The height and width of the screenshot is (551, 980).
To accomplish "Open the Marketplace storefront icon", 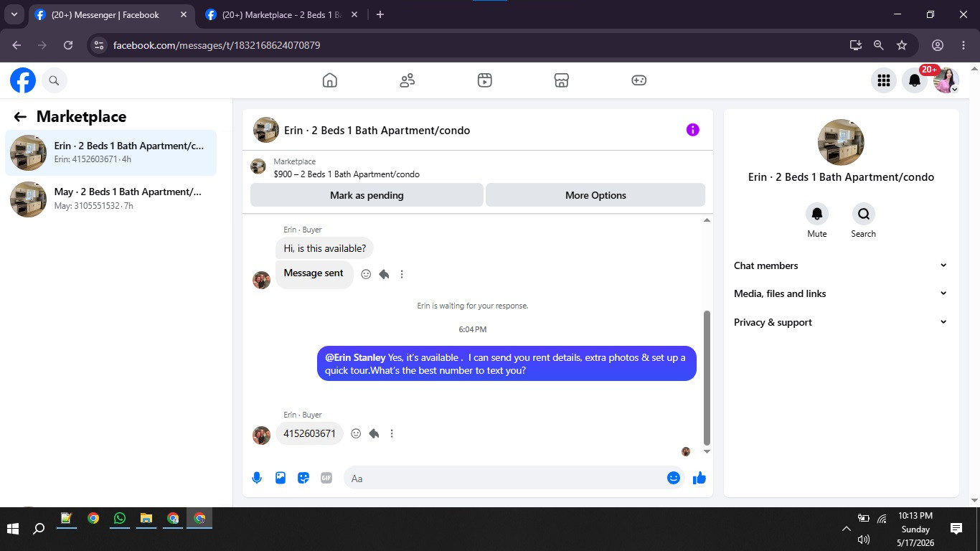I will tap(562, 80).
